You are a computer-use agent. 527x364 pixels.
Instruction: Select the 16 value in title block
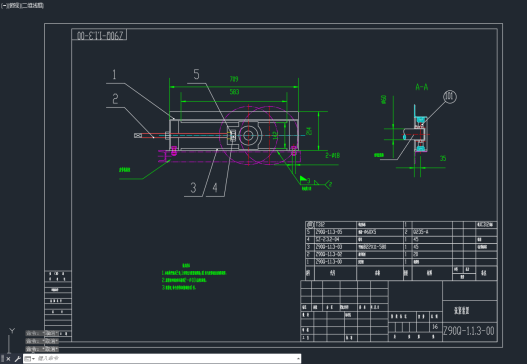click(435, 327)
